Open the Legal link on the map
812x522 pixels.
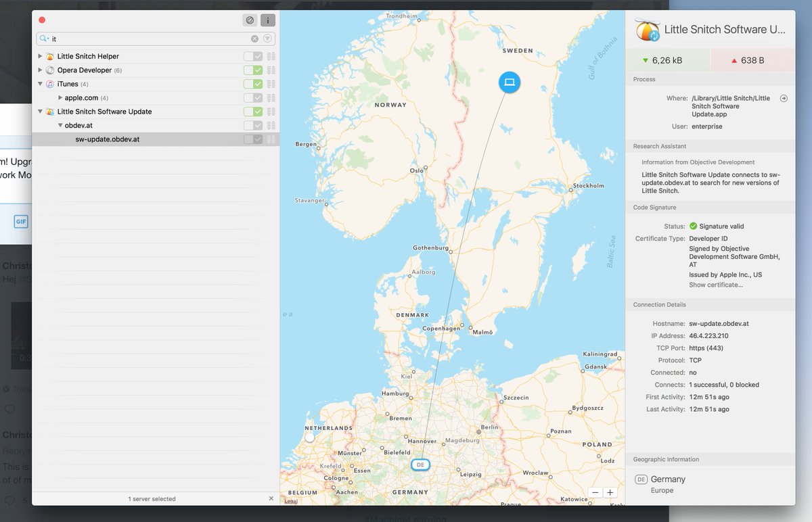point(291,502)
